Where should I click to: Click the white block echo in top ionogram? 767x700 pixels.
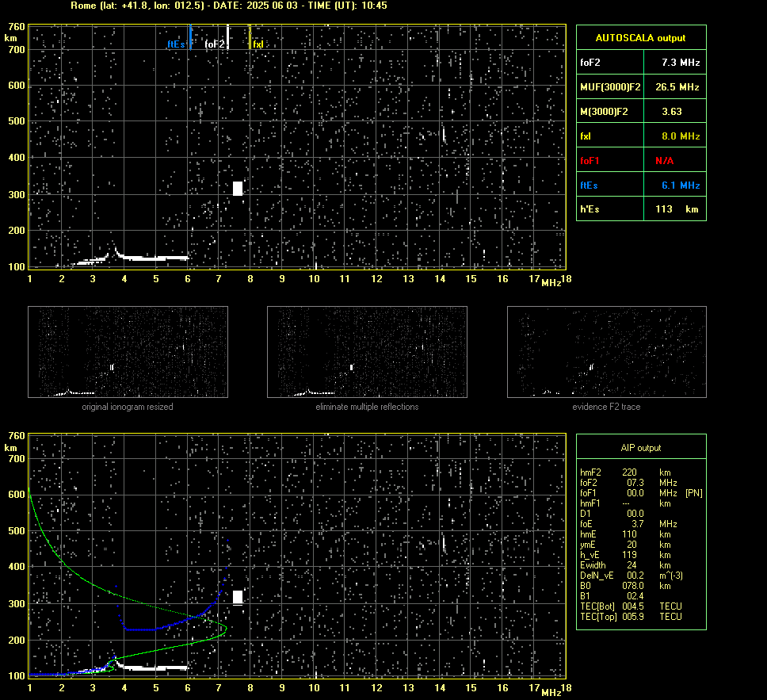(x=238, y=189)
